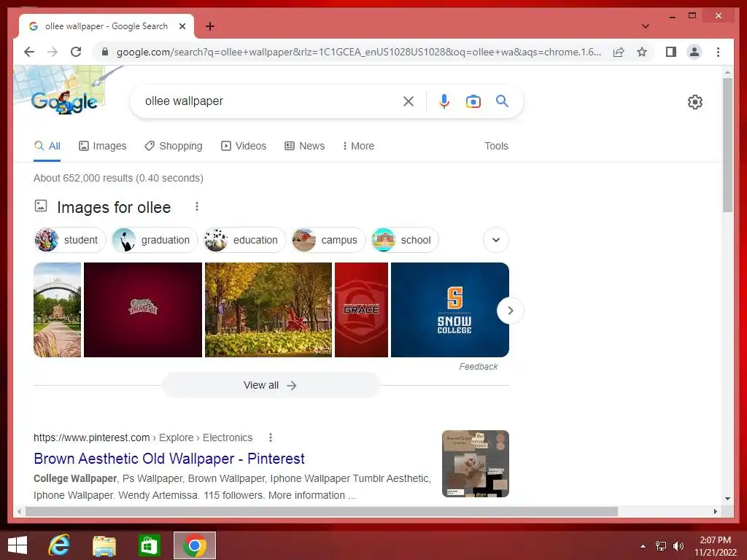Image resolution: width=747 pixels, height=560 pixels.
Task: Start a voice search with microphone
Action: [444, 101]
